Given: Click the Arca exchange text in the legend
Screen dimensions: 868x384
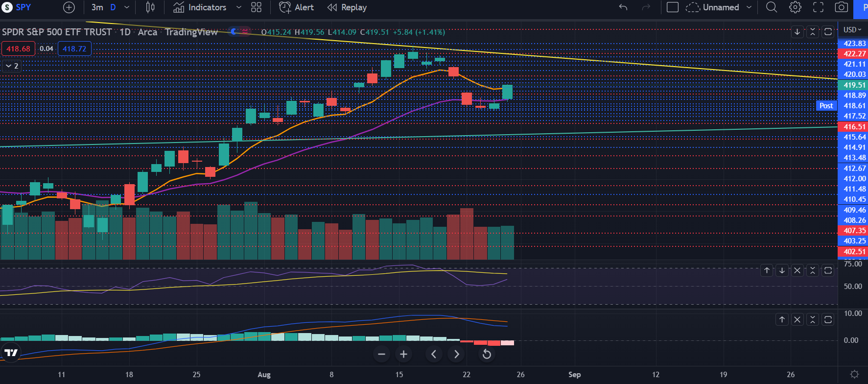Looking at the screenshot, I should (147, 32).
